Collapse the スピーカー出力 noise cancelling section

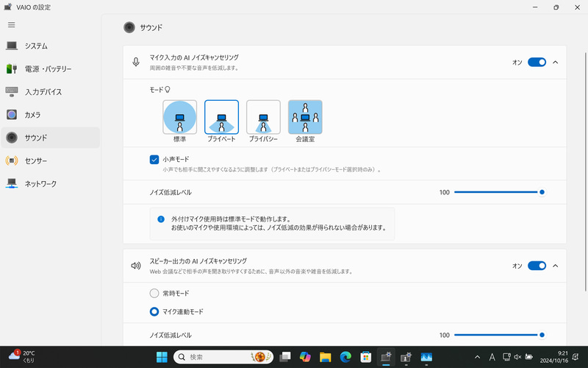click(556, 266)
